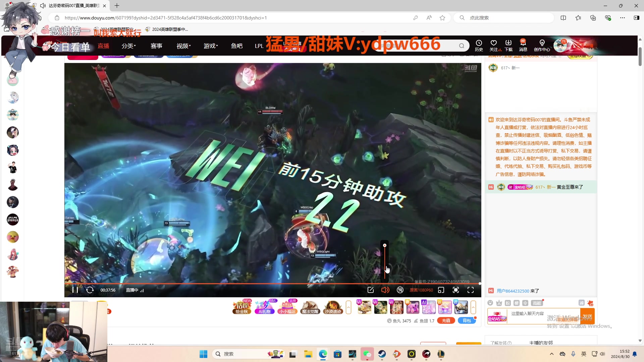Toggle the 滤 chat filter icon
Viewport: 644px width, 362px height.
click(582, 303)
